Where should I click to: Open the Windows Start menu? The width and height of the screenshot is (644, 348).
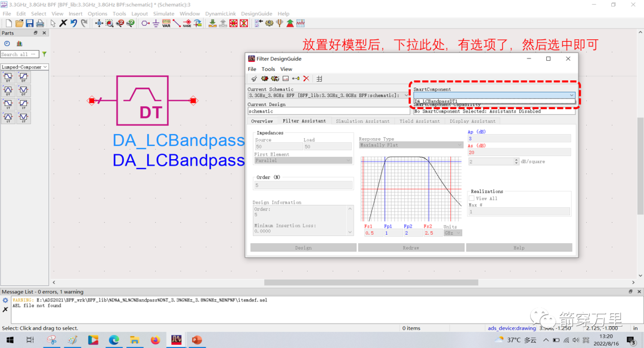[x=10, y=340]
